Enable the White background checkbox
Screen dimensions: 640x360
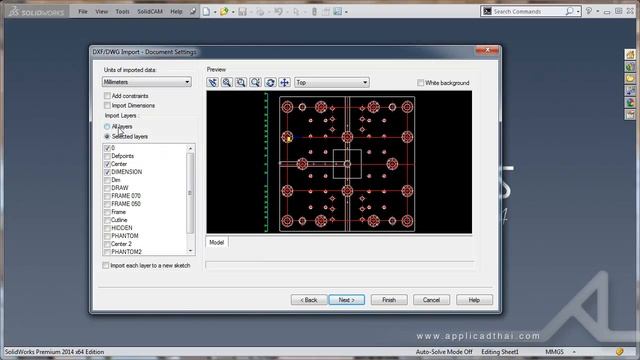[x=420, y=83]
